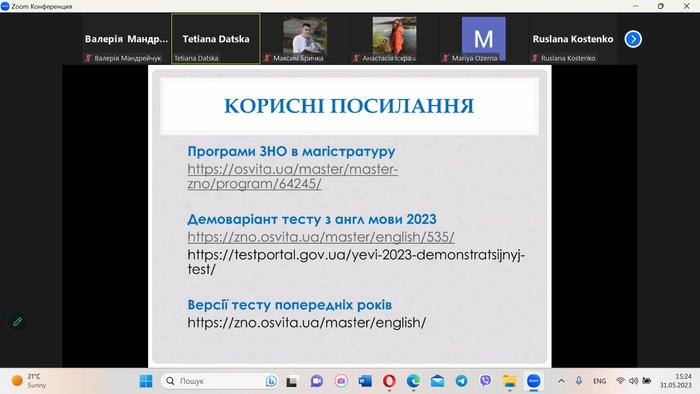
Task: Open Word from the taskbar
Action: click(x=365, y=381)
